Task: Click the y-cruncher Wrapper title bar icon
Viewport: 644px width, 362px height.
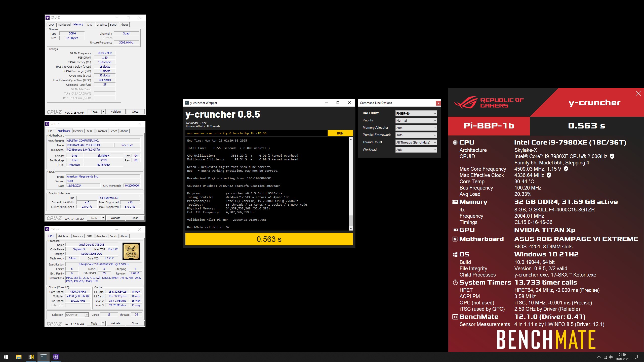Action: pyautogui.click(x=187, y=103)
